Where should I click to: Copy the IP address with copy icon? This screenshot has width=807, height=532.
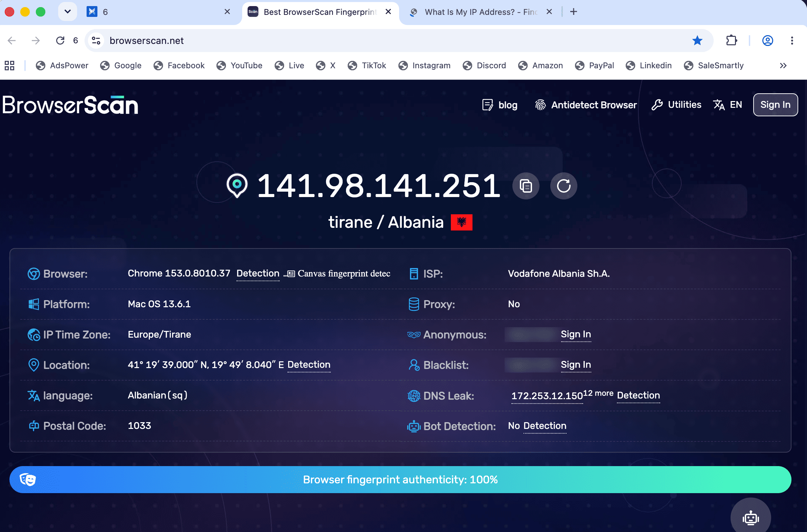pyautogui.click(x=526, y=186)
